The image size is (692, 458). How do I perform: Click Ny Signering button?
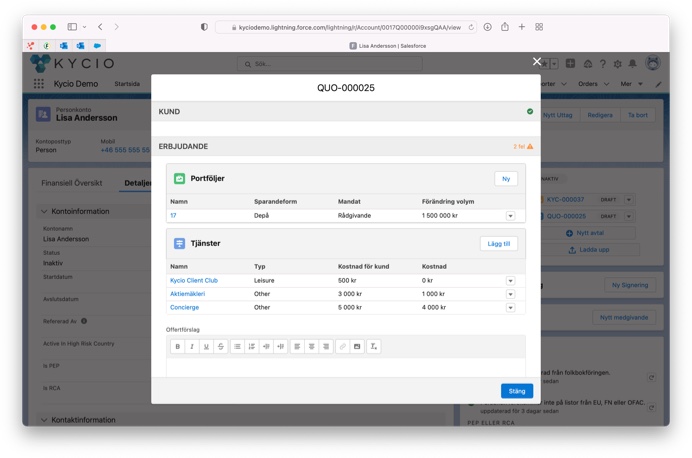tap(630, 285)
